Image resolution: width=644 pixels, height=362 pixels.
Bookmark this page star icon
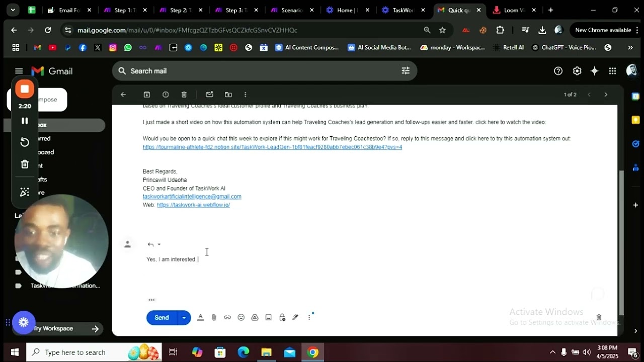point(442,30)
